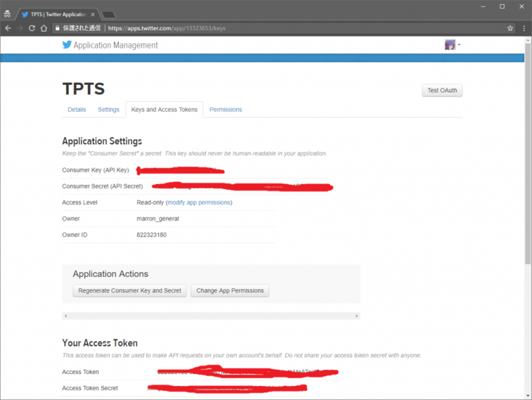The image size is (532, 400).
Task: Click the Your Access Token heading
Action: tap(100, 343)
